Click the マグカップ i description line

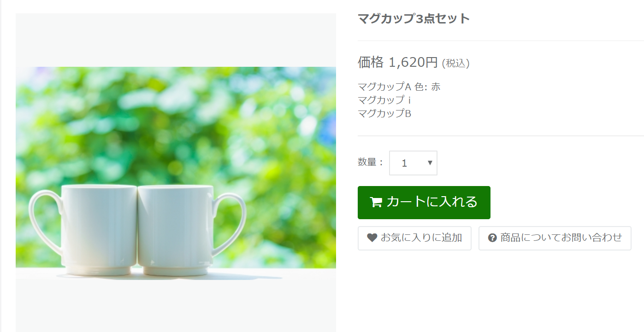tap(384, 100)
